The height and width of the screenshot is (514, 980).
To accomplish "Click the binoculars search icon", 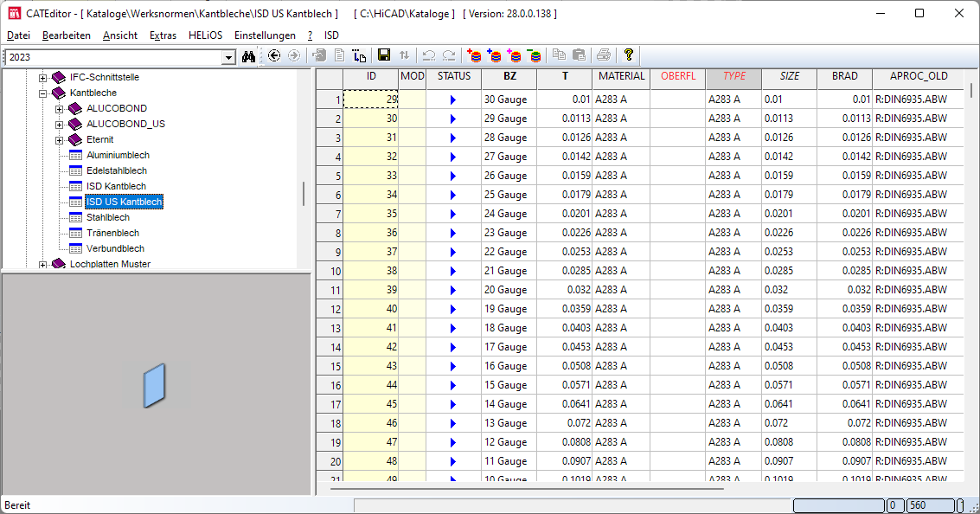I will [249, 56].
